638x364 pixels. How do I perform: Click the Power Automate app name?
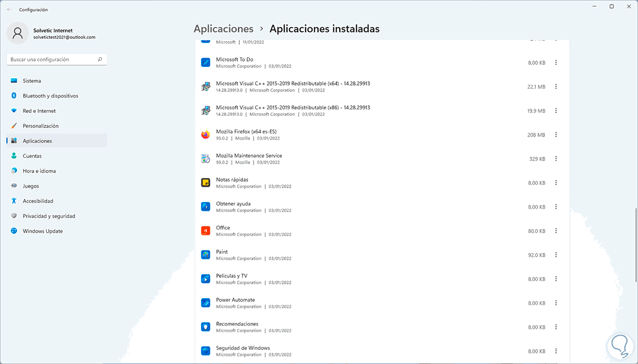236,300
